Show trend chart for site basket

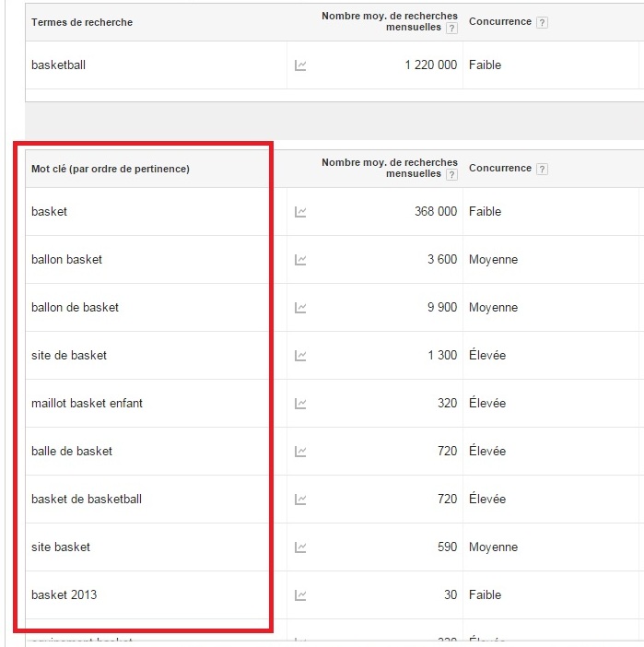pos(300,547)
